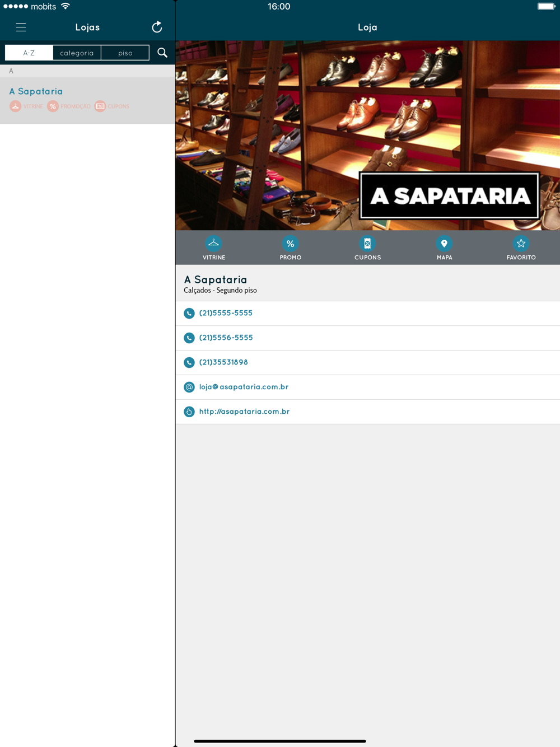Tap the 16:00 clock in status bar
The image size is (560, 747).
[279, 7]
